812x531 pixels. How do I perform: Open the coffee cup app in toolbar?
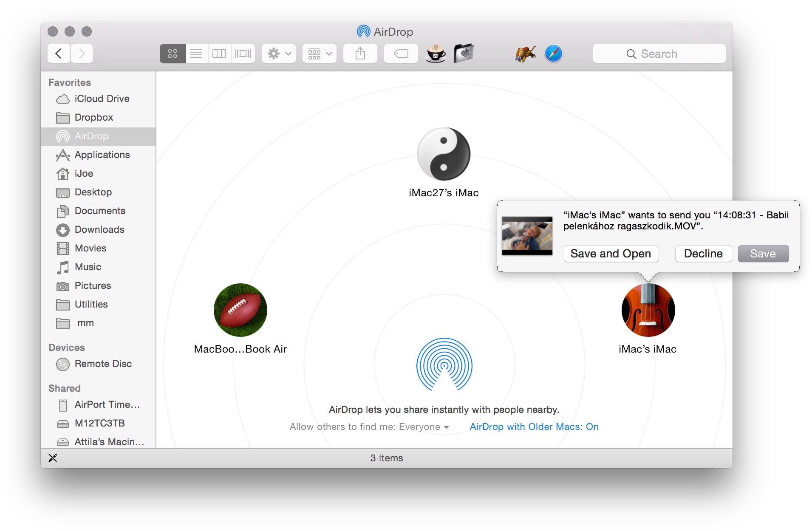click(x=436, y=54)
